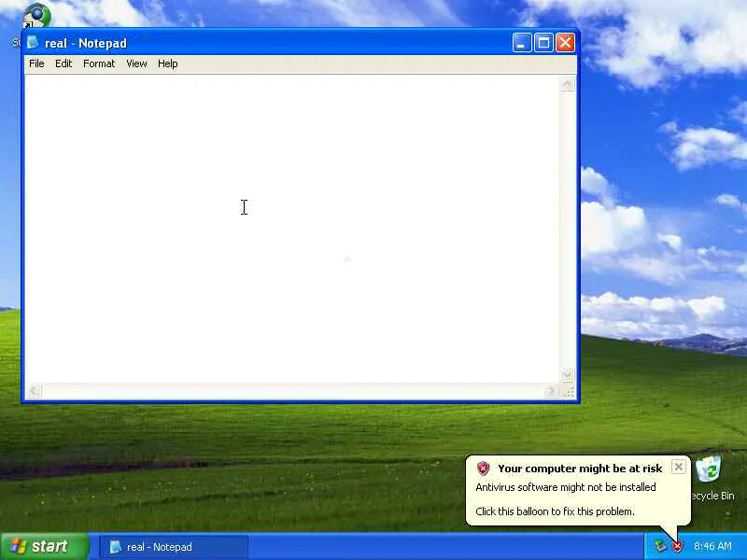Click the vertical scrollbar down arrow

tap(567, 375)
